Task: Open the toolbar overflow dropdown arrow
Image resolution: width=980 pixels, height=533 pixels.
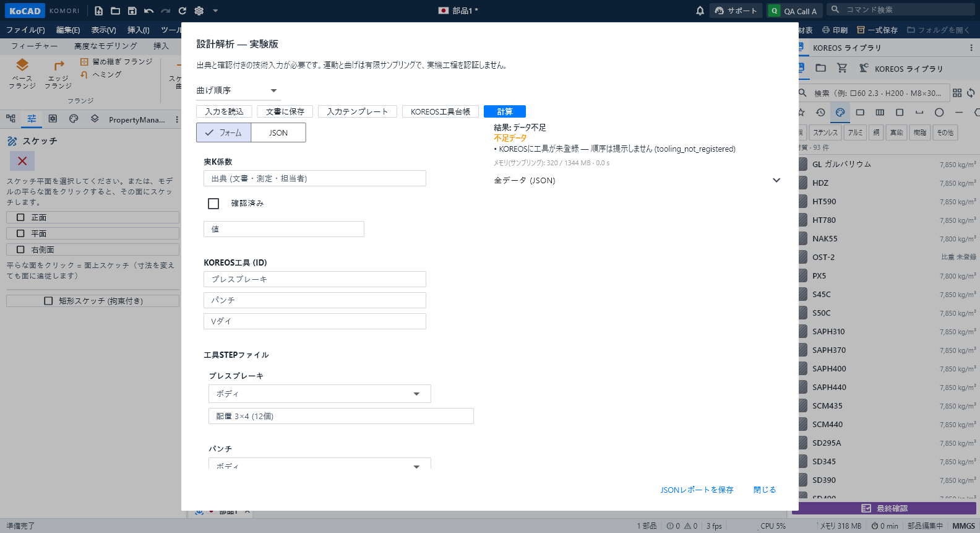Action: (x=215, y=11)
